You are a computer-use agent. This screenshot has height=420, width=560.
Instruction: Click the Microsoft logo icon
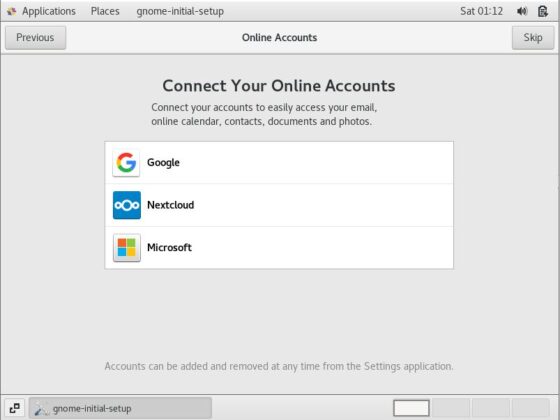(x=127, y=248)
